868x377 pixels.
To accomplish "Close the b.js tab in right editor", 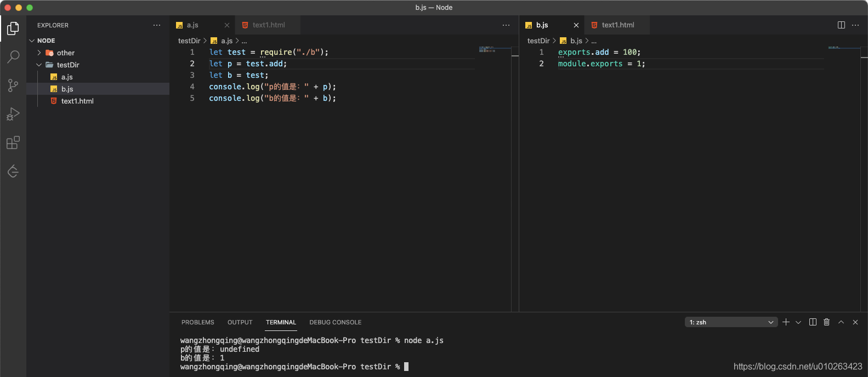I will tap(576, 25).
